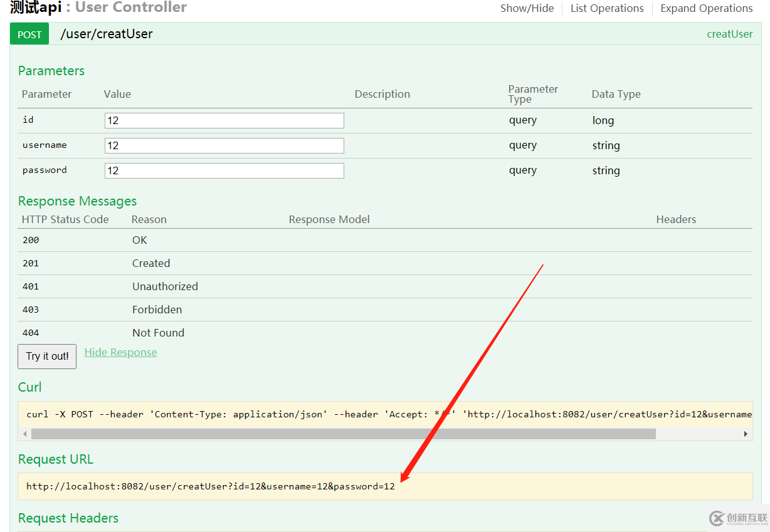
Task: Click the creatUser link on the right
Action: coord(729,34)
